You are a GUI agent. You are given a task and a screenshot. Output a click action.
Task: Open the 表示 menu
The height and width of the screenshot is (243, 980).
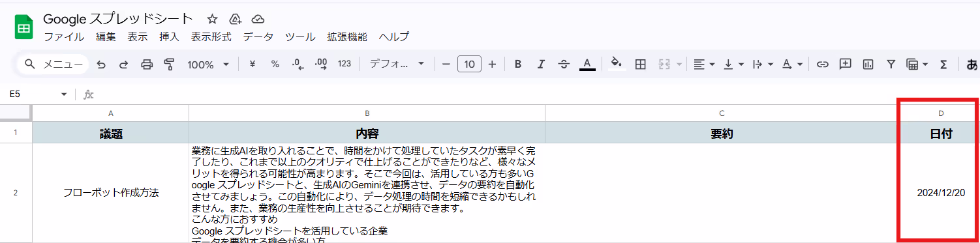[137, 37]
